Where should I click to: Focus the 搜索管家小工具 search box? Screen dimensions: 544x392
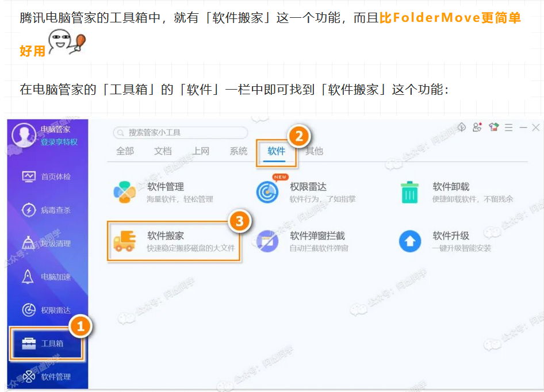tap(181, 133)
